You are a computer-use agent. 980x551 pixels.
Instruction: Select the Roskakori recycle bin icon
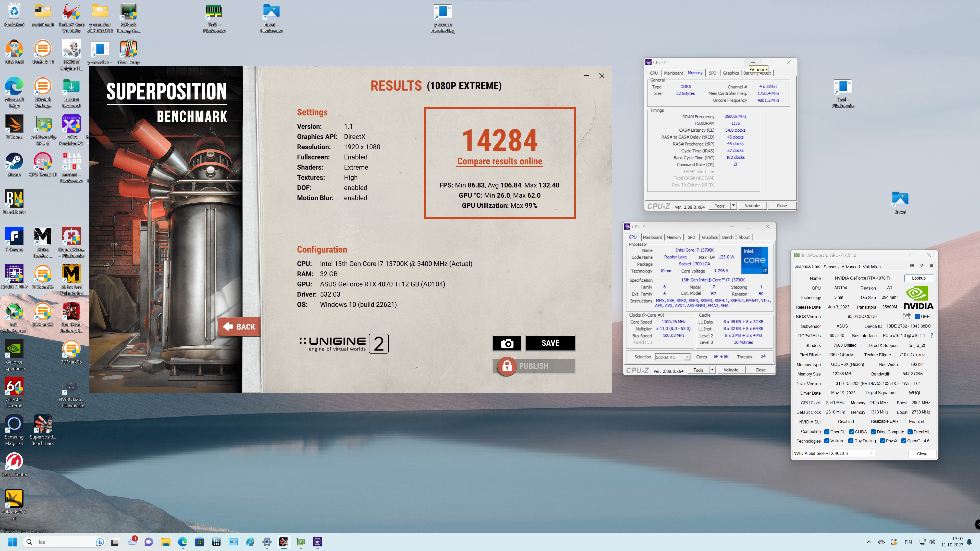pos(14,15)
